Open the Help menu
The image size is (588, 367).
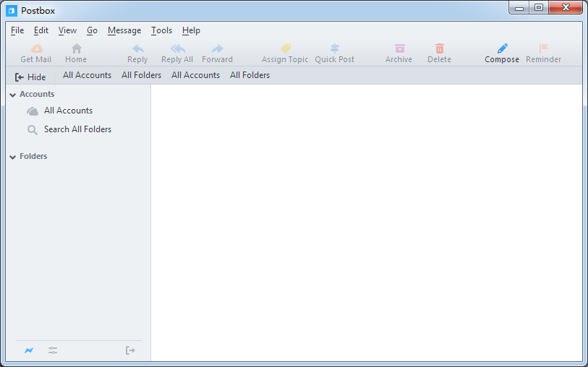click(191, 30)
